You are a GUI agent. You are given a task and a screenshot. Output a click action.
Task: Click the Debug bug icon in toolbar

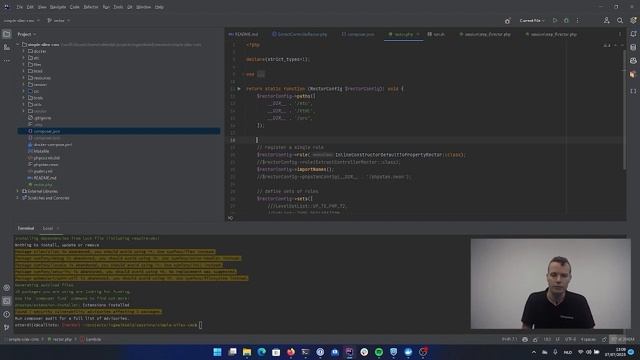[566, 20]
